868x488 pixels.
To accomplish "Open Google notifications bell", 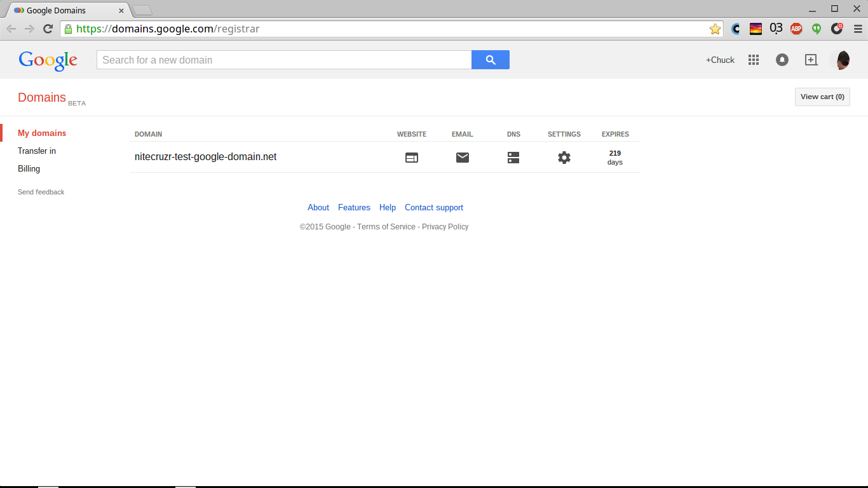I will coord(782,60).
